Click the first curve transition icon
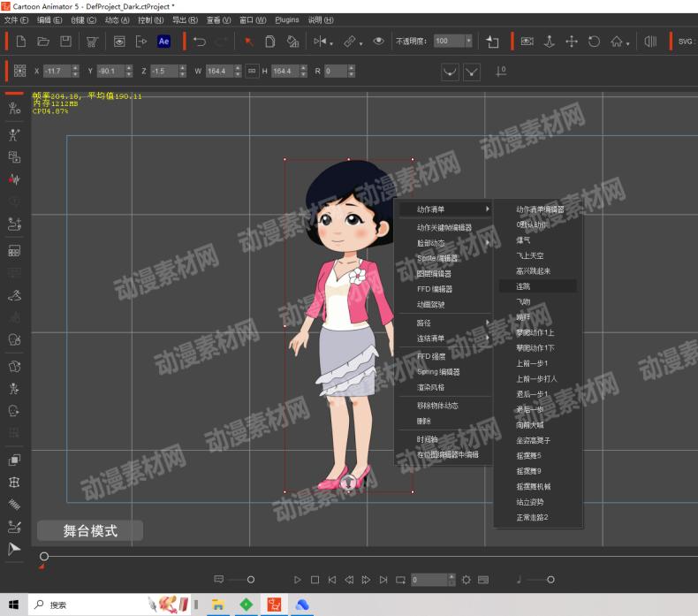The image size is (698, 616). pyautogui.click(x=450, y=72)
